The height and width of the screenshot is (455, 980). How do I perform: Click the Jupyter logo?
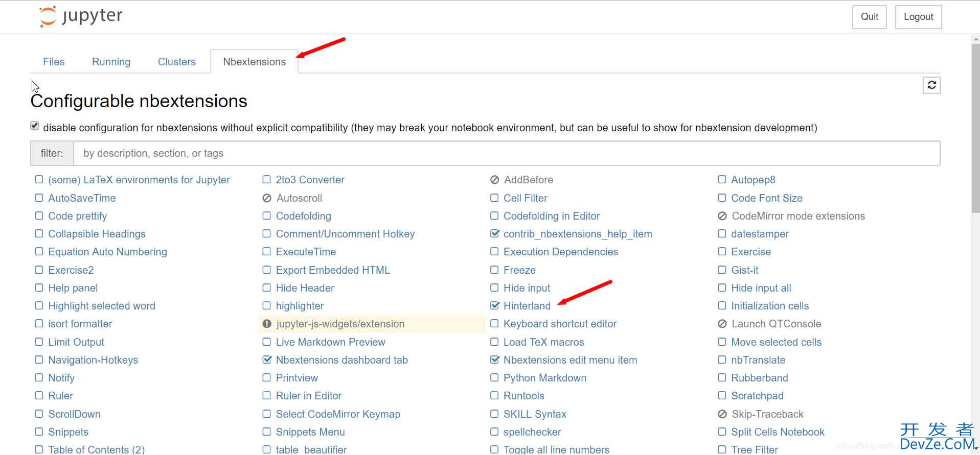(x=81, y=16)
